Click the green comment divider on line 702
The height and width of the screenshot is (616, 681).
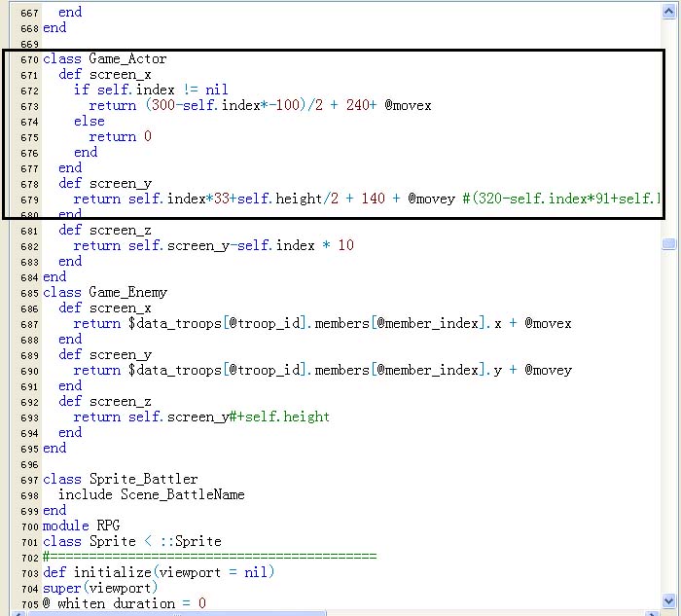coord(210,557)
